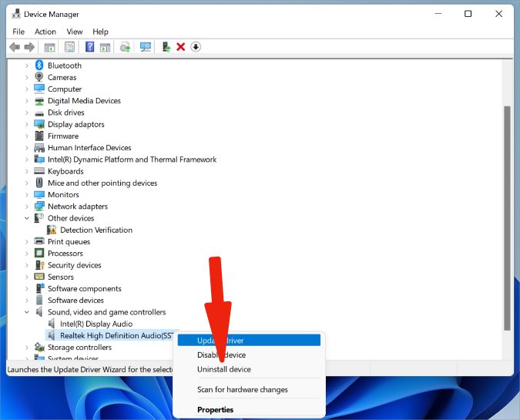The image size is (520, 420).
Task: Select Software devices label
Action: coord(75,301)
